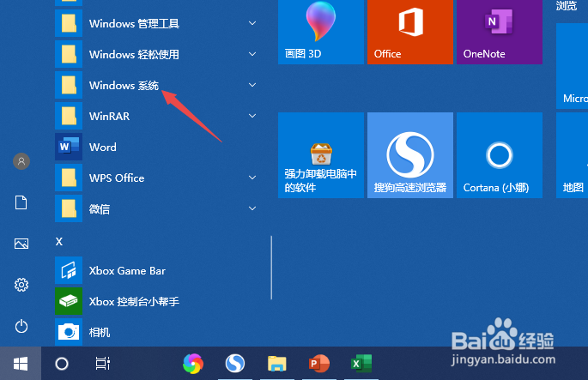This screenshot has width=588, height=380.
Task: Expand Windows 系统 chevron
Action: 252,85
